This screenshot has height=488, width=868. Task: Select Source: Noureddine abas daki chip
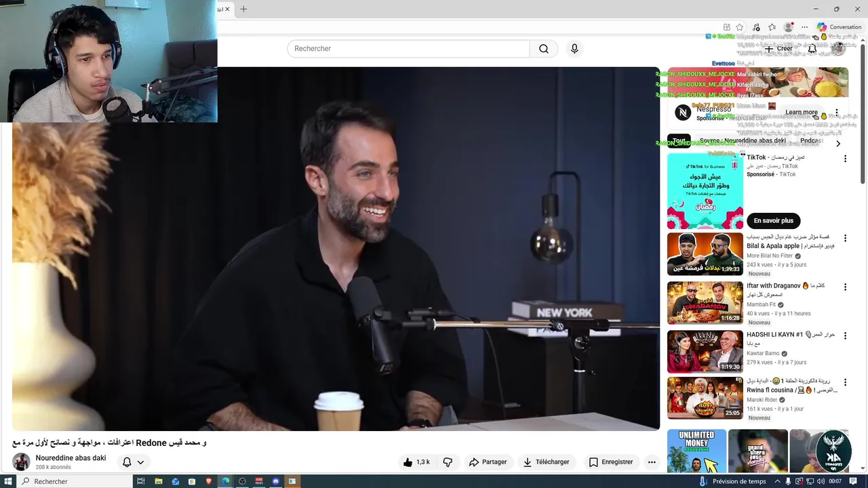tap(742, 141)
